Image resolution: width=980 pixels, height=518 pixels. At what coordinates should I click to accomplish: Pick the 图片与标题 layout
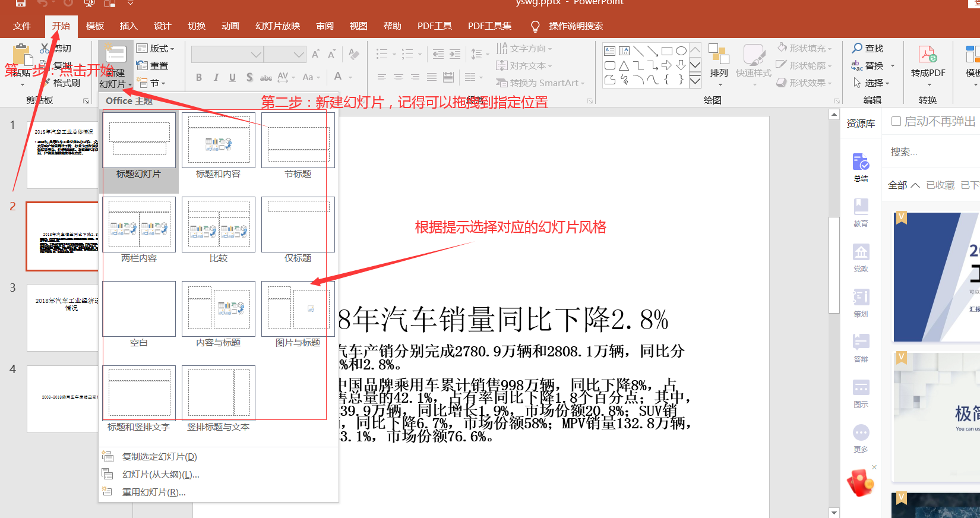click(298, 309)
